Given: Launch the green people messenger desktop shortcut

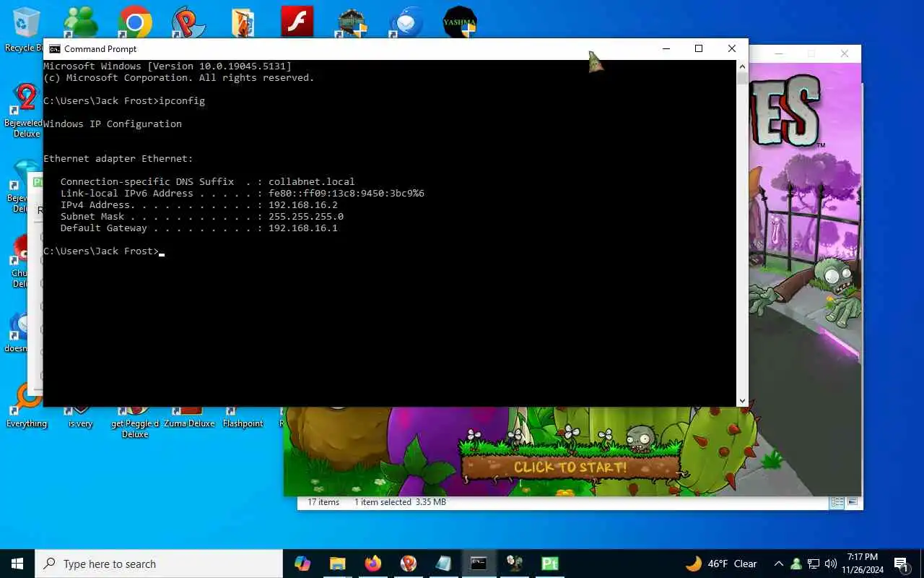Looking at the screenshot, I should pos(80,22).
